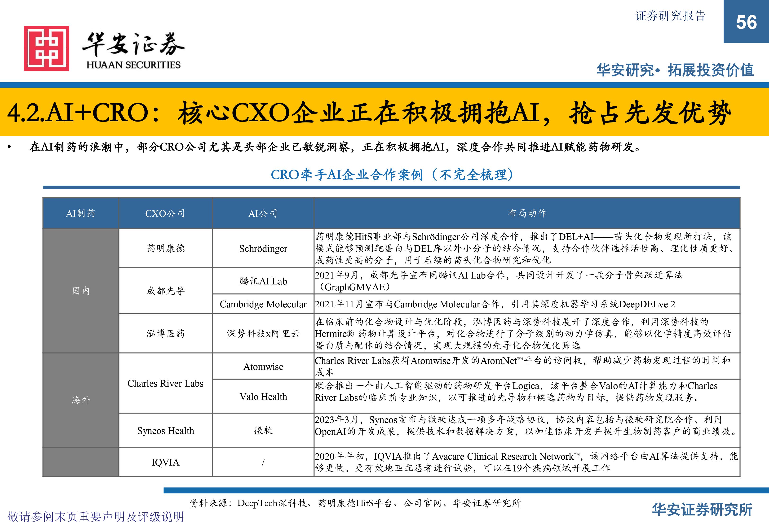Click the 敬请参阅末页重要声明及评级说明 footer note
The image size is (769, 532).
click(x=96, y=517)
